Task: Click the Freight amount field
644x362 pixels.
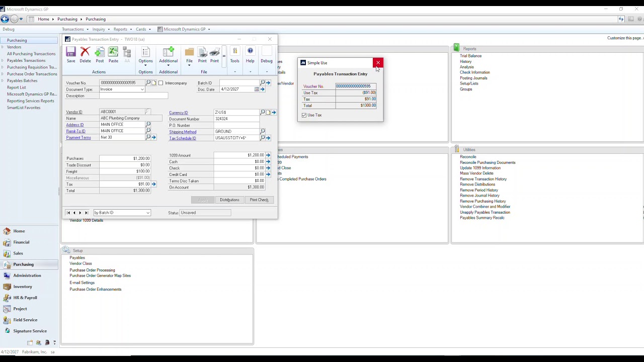Action: [125, 171]
